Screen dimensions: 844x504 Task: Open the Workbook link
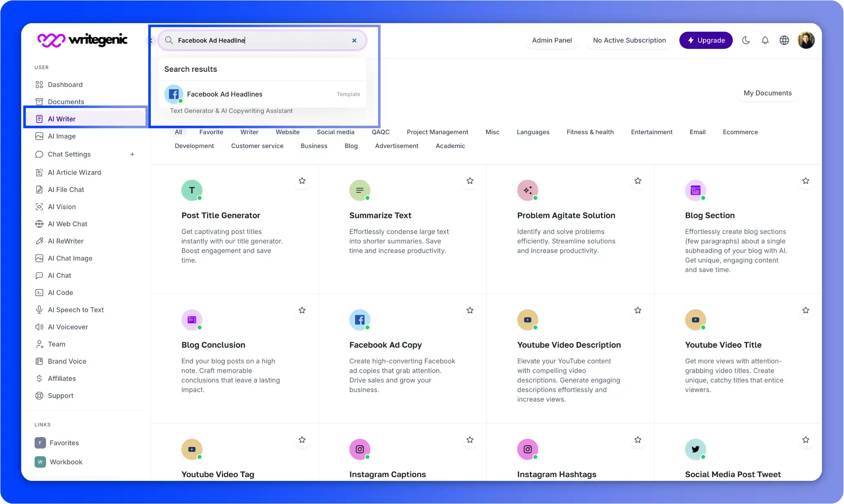tap(58, 462)
